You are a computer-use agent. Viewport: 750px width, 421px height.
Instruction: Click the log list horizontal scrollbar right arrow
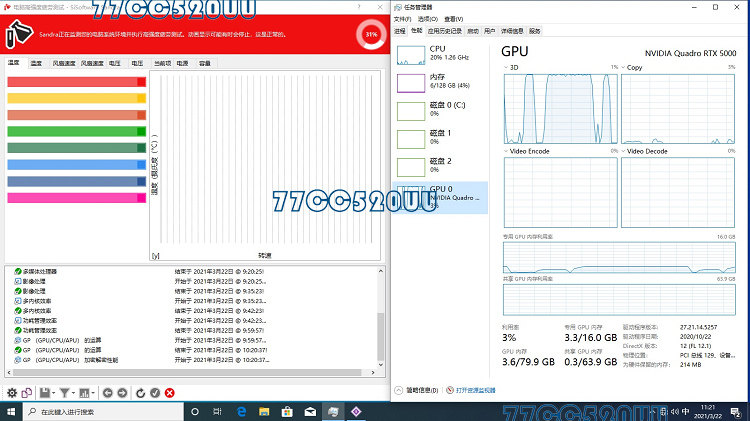coord(373,372)
